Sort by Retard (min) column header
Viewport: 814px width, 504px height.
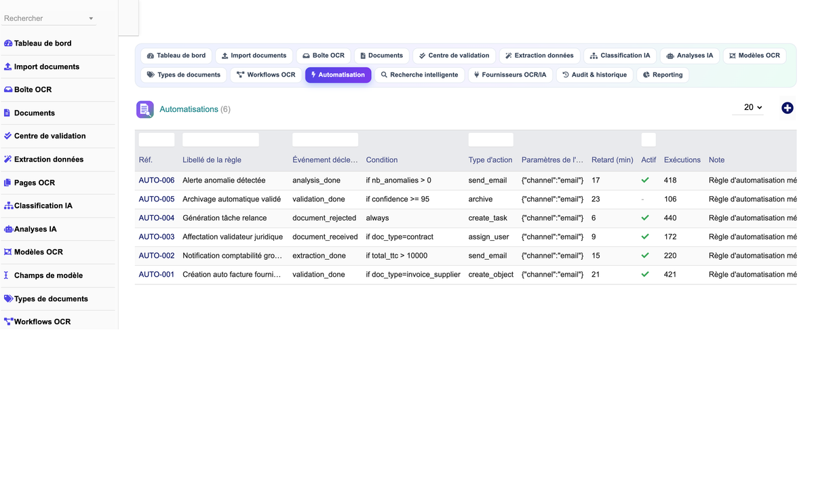612,160
